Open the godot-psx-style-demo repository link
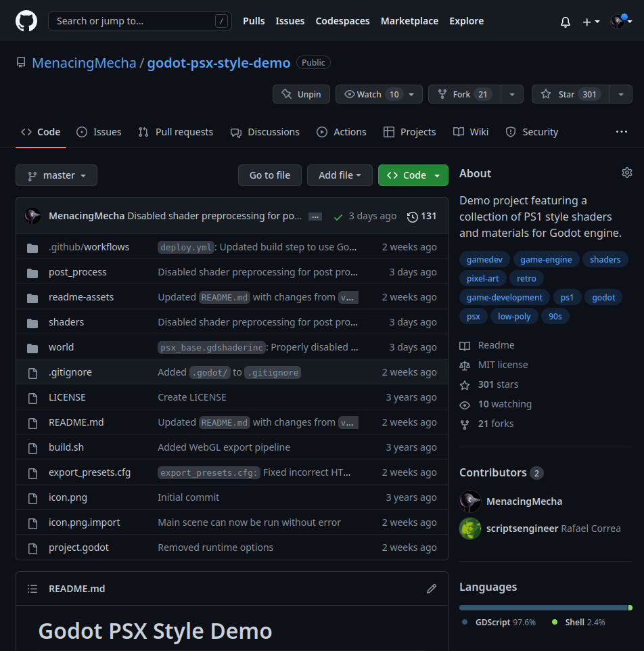 pyautogui.click(x=218, y=63)
